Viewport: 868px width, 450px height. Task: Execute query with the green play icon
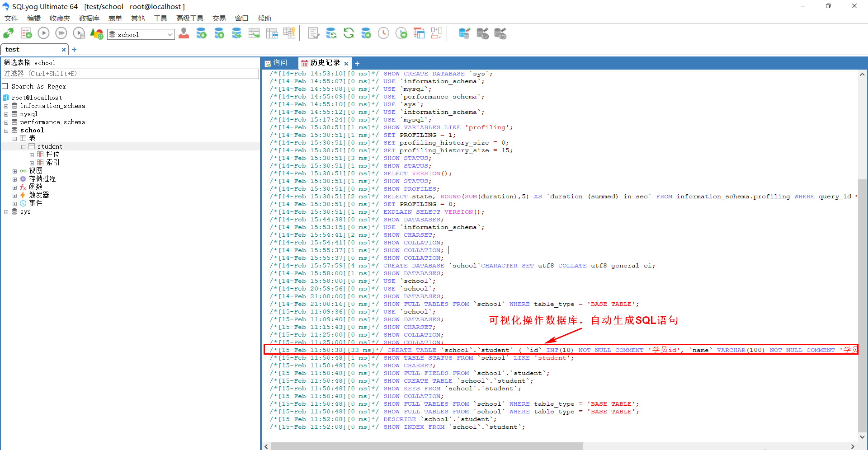(x=43, y=33)
